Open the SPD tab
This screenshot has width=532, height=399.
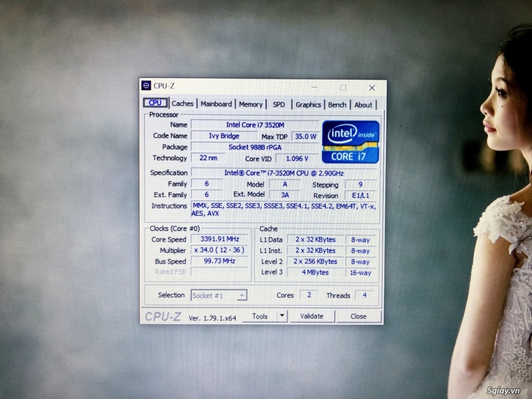(279, 104)
